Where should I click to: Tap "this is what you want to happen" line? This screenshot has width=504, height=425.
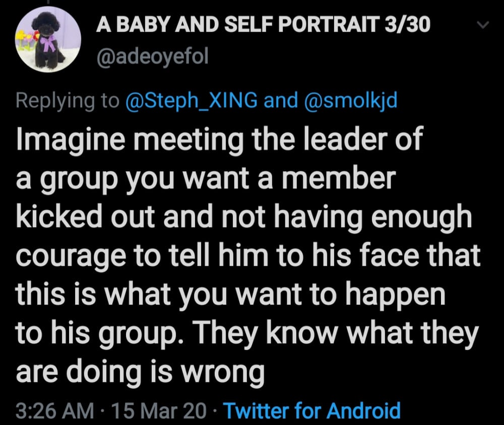pos(231,295)
